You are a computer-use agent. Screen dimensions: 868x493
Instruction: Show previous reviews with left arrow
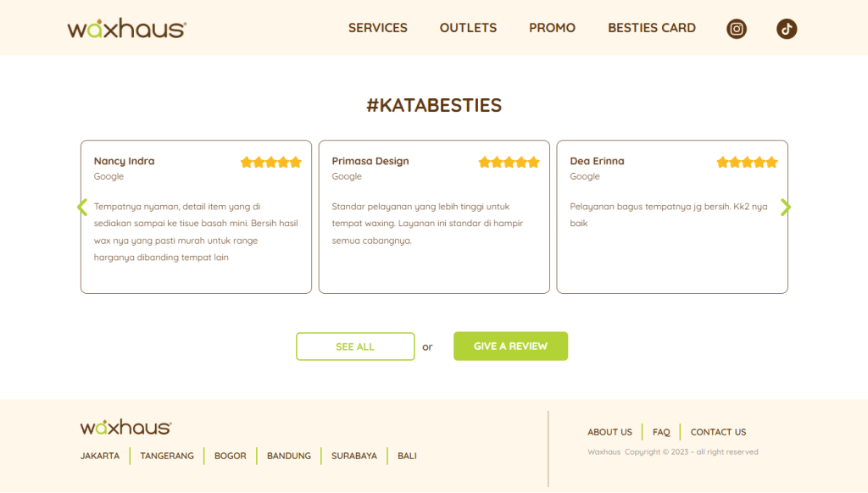click(82, 208)
